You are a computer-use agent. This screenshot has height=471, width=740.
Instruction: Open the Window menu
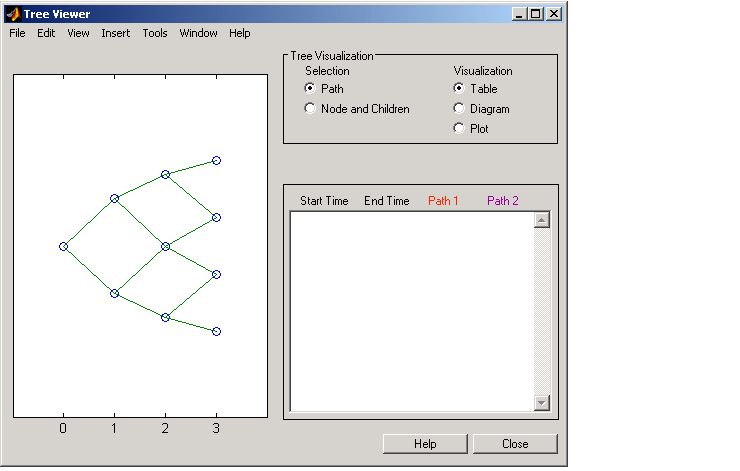coord(198,33)
